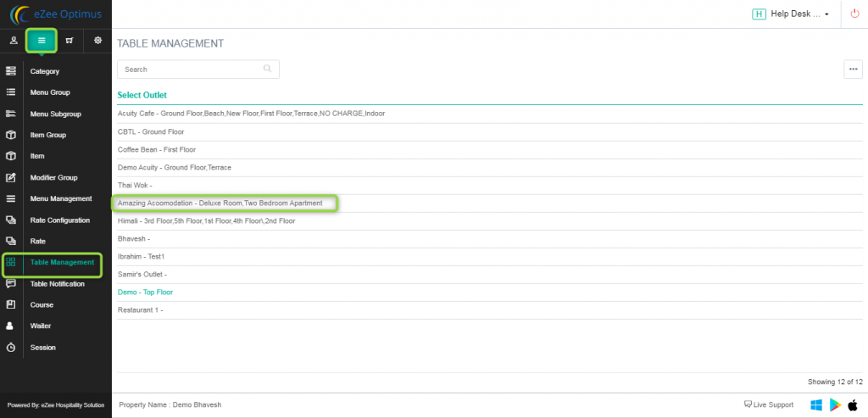Click the Rate sidebar icon
868x418 pixels.
pos(10,242)
